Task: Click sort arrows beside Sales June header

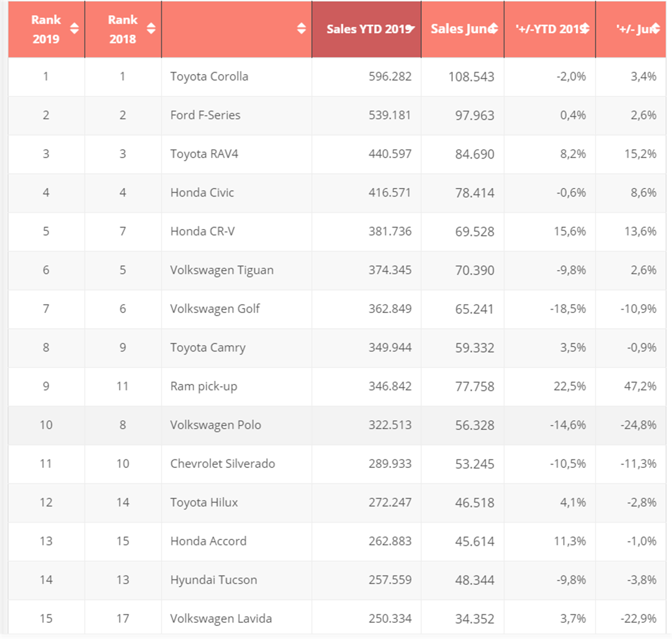Action: (493, 29)
